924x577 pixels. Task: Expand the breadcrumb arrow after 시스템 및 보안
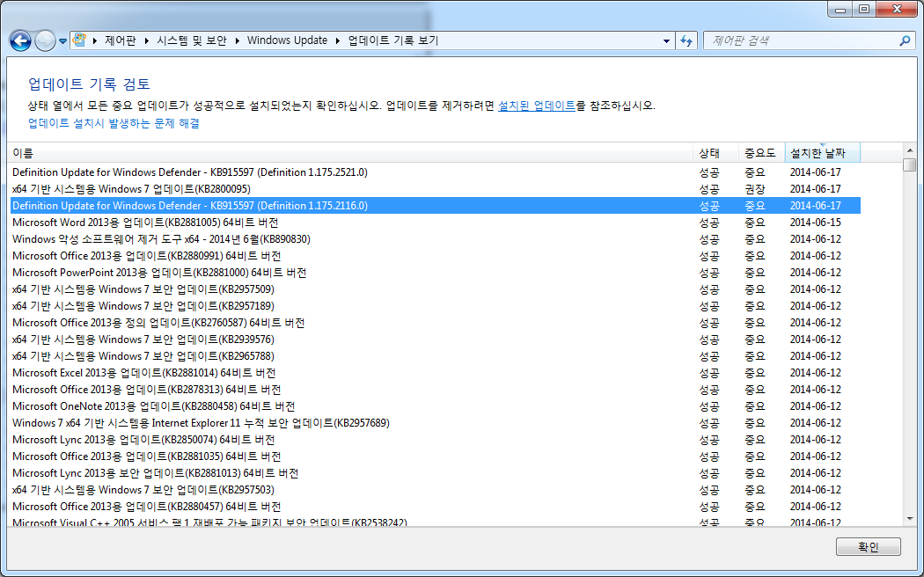tap(237, 40)
